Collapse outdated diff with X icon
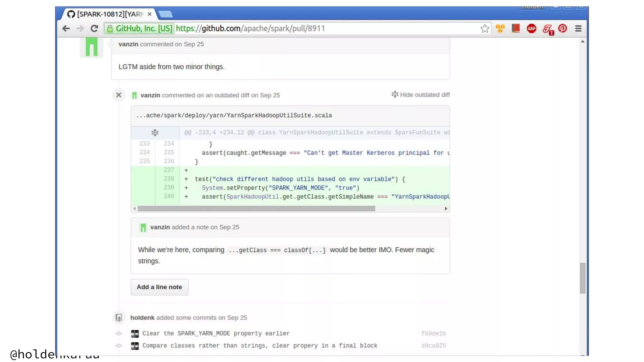This screenshot has height=362, width=644. pos(119,95)
